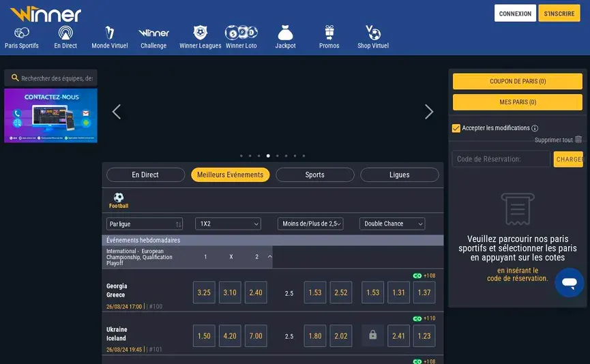Expand the Double Chance dropdown
Screen dimensions: 590x364
tap(392, 224)
